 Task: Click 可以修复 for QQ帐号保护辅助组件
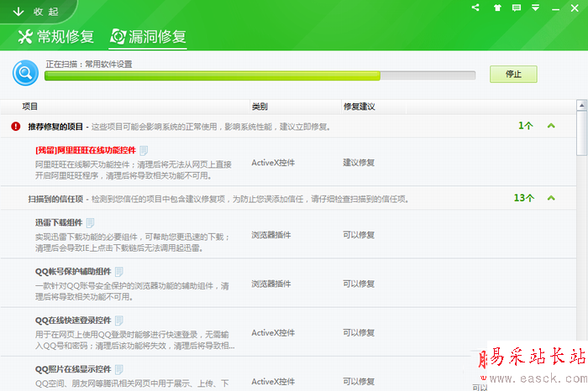(359, 284)
